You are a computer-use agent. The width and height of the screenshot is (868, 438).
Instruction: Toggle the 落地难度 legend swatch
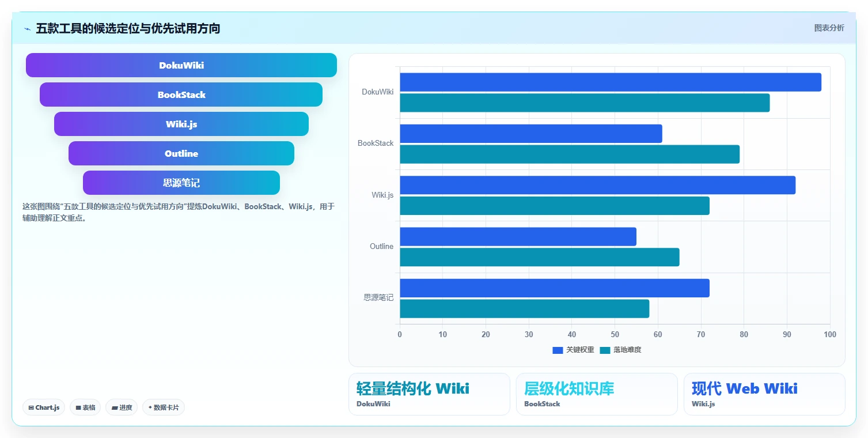tap(605, 350)
